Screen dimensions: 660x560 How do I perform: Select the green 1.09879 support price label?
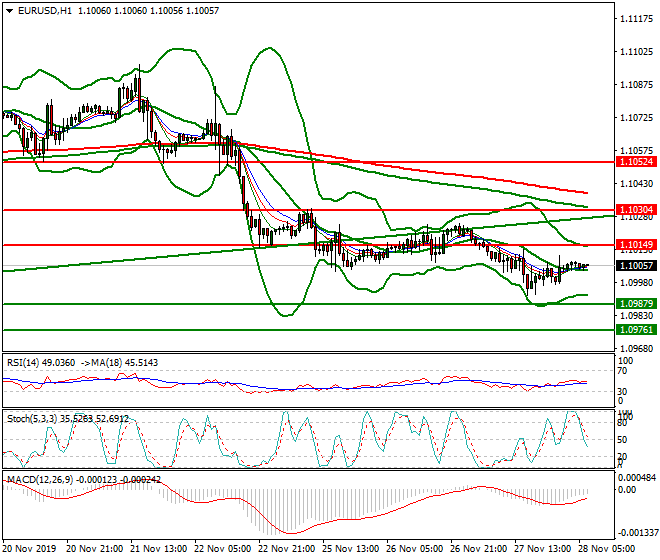636,304
